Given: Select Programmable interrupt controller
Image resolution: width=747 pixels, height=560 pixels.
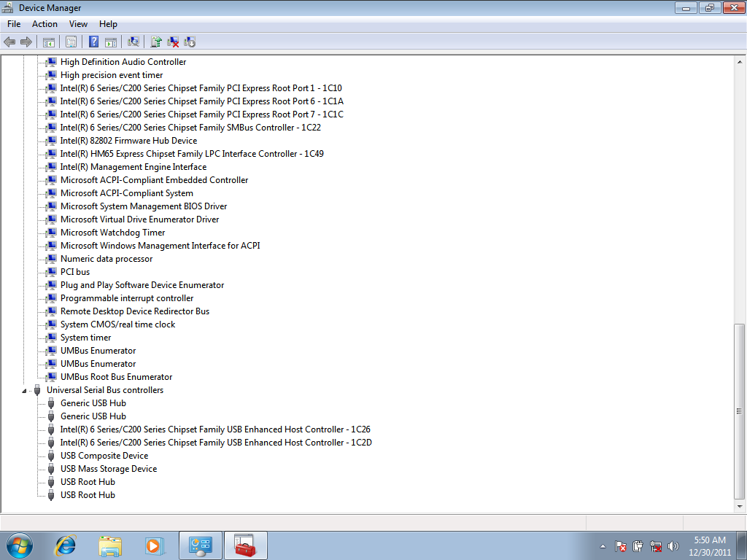Looking at the screenshot, I should [x=127, y=298].
